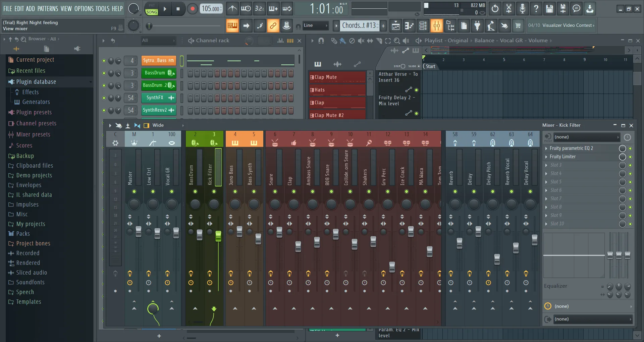
Task: Select the Playlist toolbar icon
Action: (x=395, y=25)
